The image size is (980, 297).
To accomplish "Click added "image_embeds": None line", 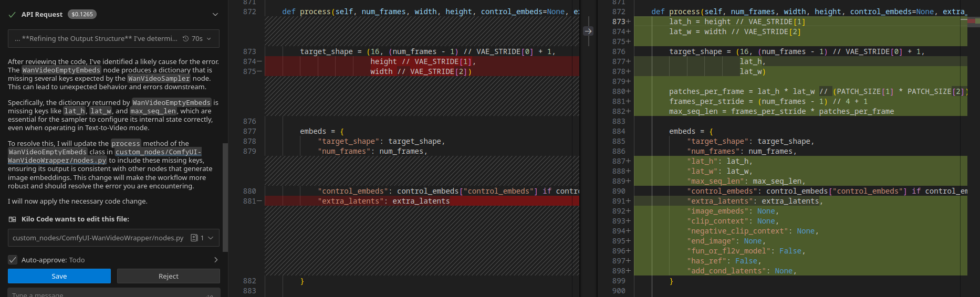I will pyautogui.click(x=800, y=211).
